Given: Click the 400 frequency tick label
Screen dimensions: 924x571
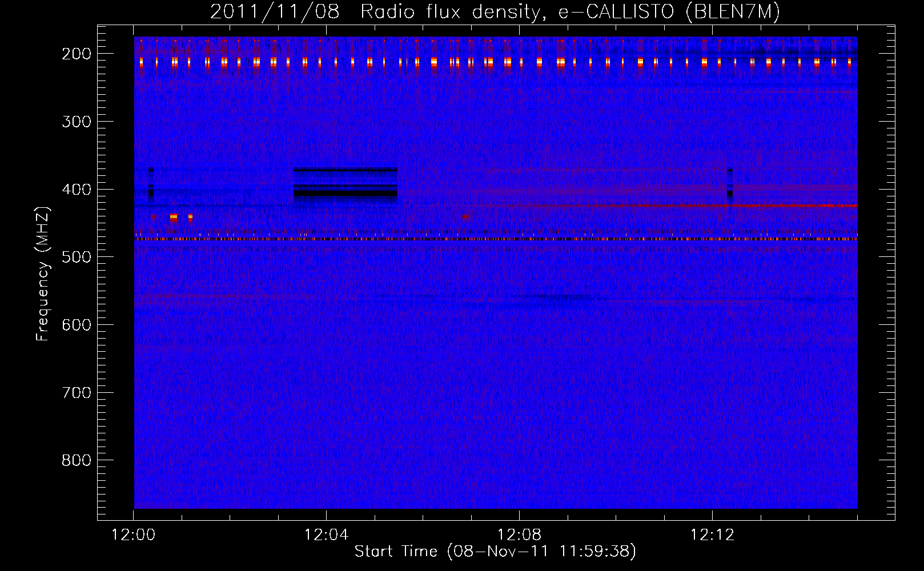Looking at the screenshot, I should tap(76, 189).
